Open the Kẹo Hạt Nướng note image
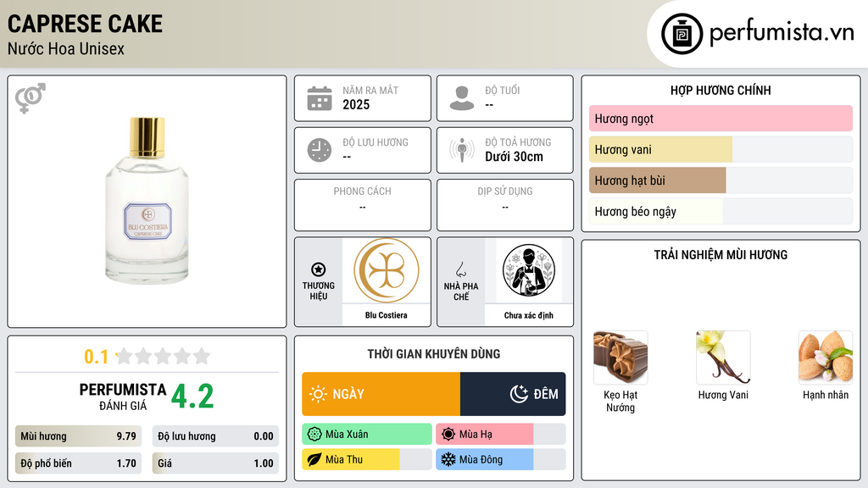 pyautogui.click(x=620, y=358)
